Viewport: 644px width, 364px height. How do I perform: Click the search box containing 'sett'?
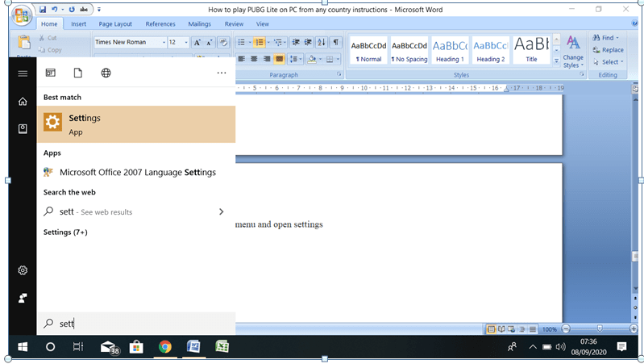tap(136, 324)
